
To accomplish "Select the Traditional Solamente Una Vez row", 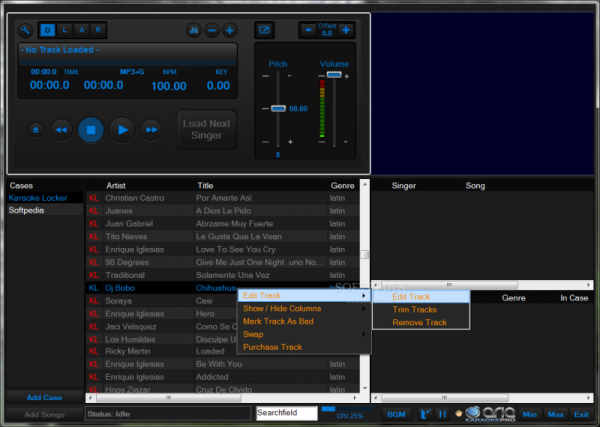I will point(223,275).
